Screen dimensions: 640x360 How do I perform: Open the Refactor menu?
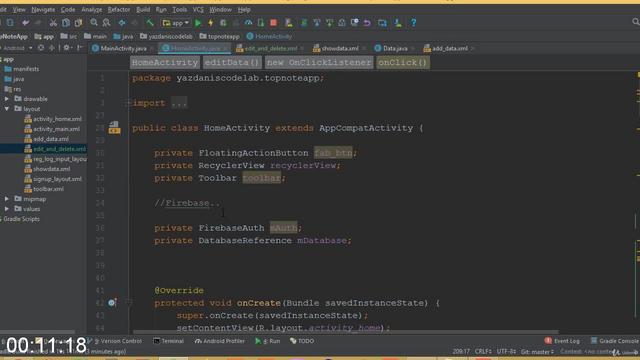[119, 9]
